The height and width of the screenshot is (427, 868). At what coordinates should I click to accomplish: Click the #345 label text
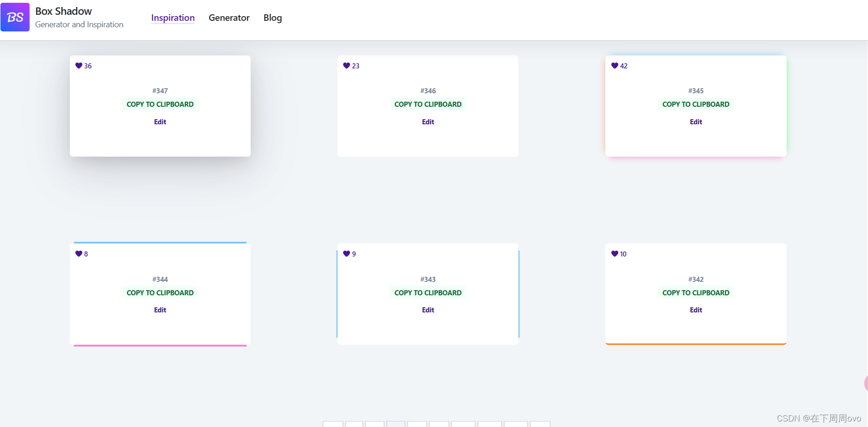point(696,91)
